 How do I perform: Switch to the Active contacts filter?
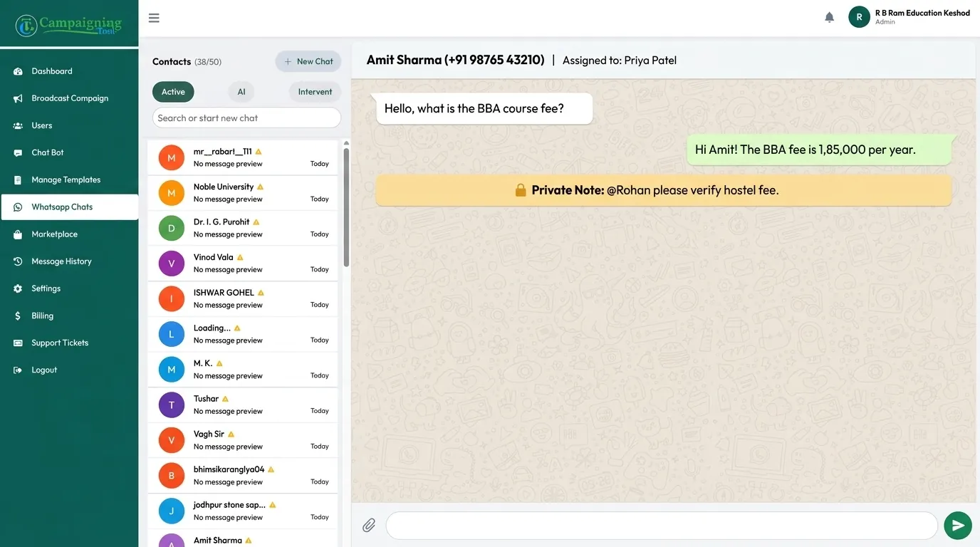173,92
